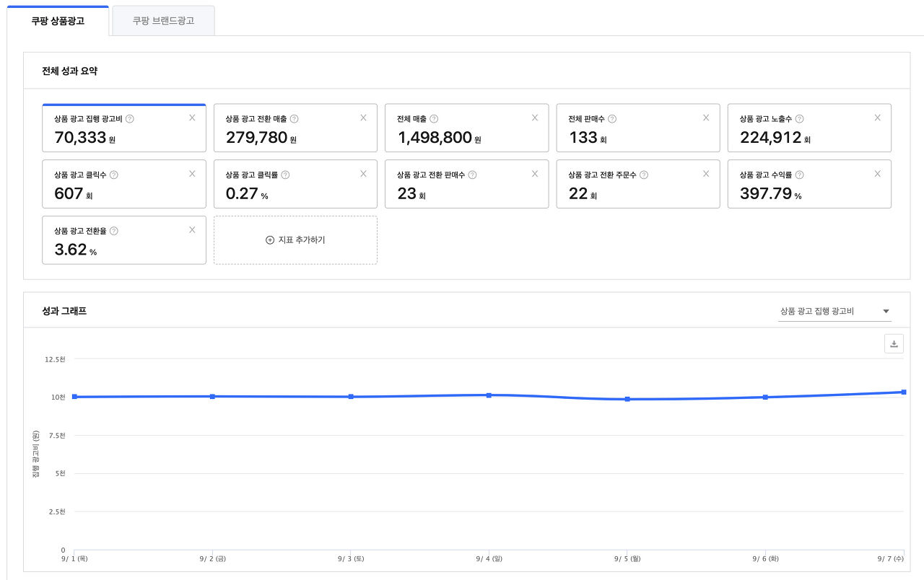924x580 pixels.
Task: Click help icon next to 전체 매출
Action: [x=434, y=119]
